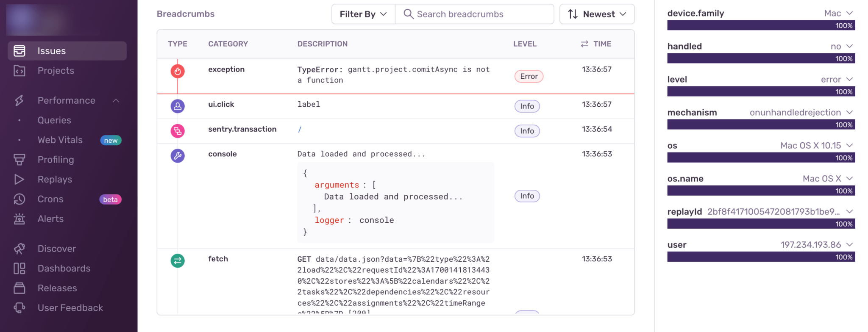Open the Newest sort dropdown
Viewport: 868px width, 332px height.
[597, 14]
